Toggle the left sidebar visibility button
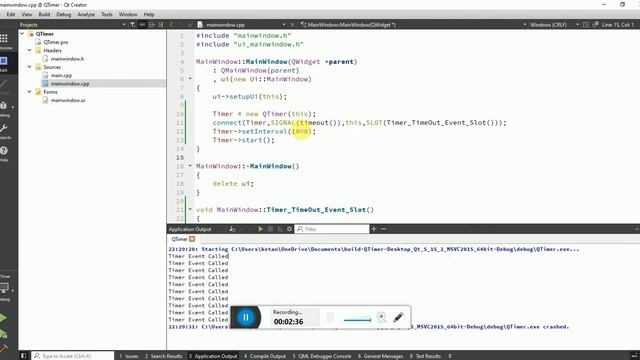This screenshot has width=640, height=360. 23,356
